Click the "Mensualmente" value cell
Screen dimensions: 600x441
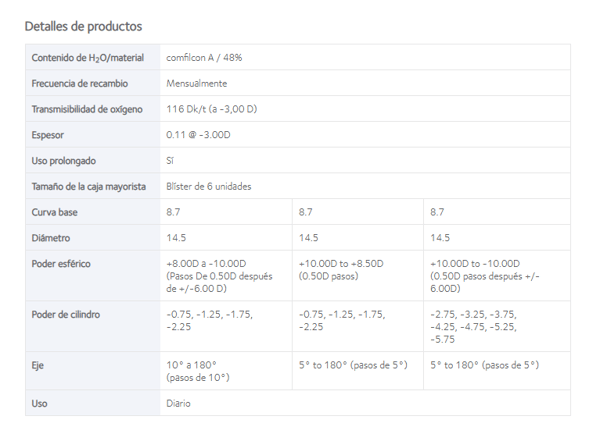196,83
